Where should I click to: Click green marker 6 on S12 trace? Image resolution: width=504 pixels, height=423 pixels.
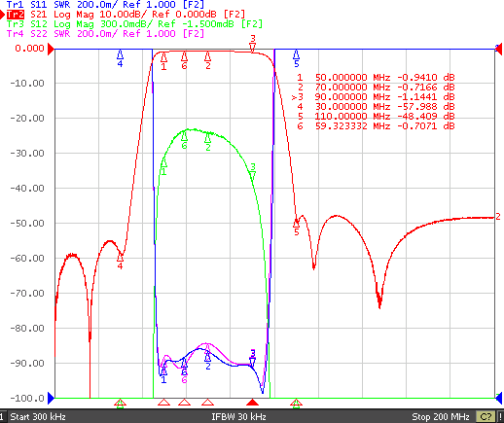(184, 141)
